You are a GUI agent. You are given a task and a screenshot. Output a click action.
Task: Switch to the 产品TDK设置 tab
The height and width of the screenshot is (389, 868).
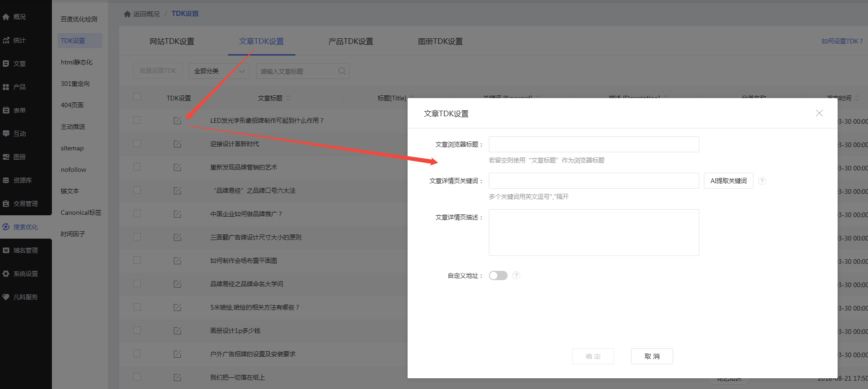[351, 42]
